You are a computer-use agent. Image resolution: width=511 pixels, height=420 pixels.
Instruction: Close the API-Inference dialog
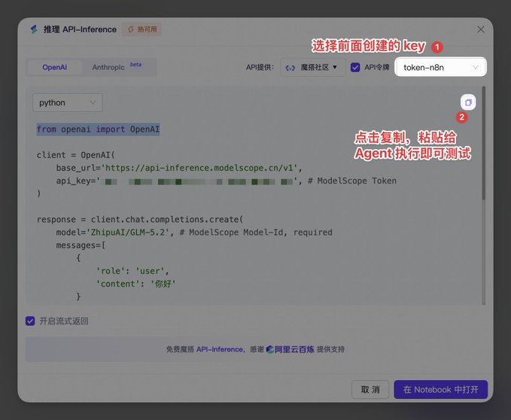480,29
